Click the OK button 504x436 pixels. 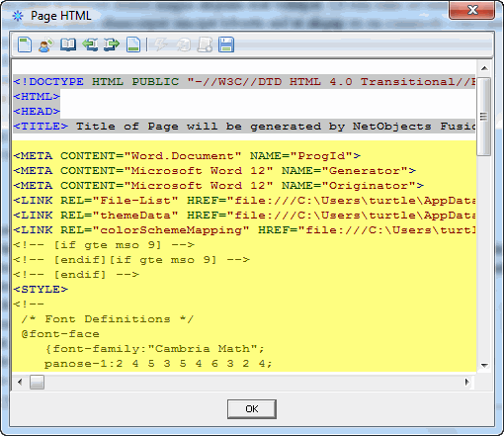(252, 409)
